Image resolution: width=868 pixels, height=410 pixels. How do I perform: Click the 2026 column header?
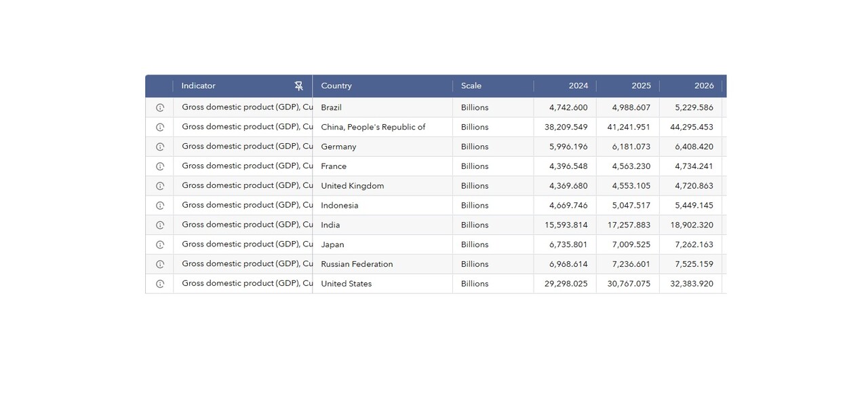pos(704,86)
